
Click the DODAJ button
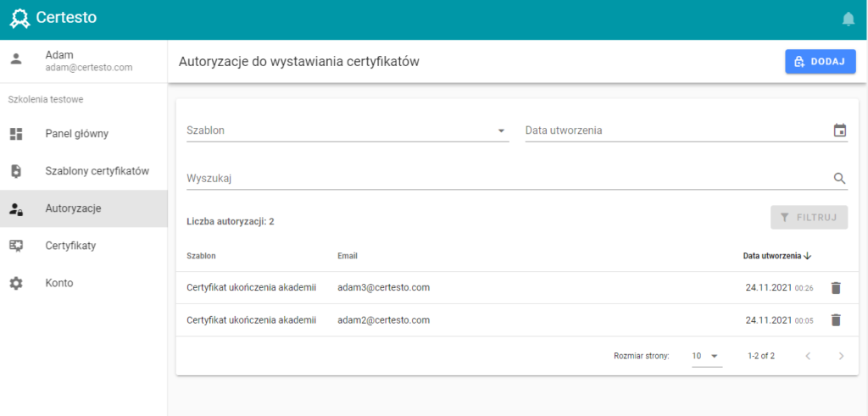821,61
